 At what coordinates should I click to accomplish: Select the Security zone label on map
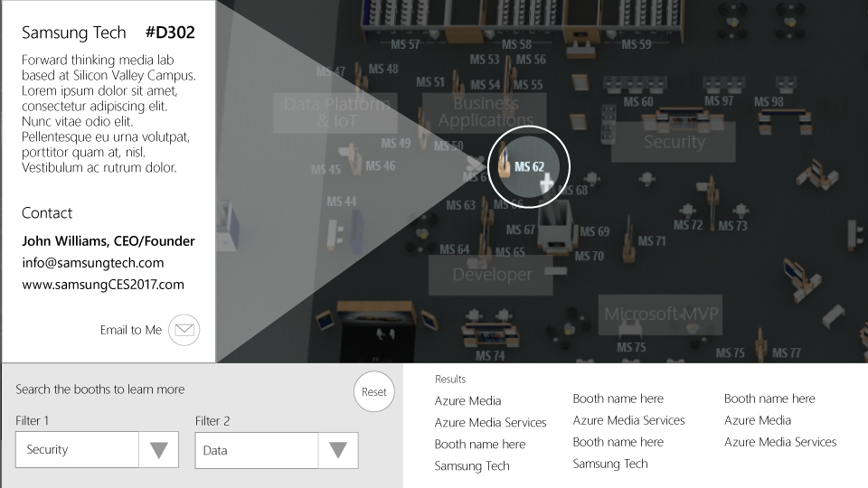pos(674,142)
